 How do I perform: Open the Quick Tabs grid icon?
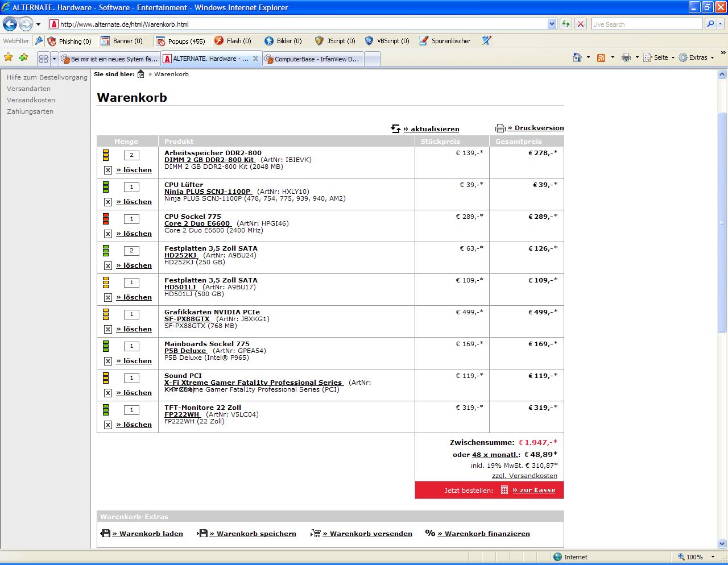(43, 59)
